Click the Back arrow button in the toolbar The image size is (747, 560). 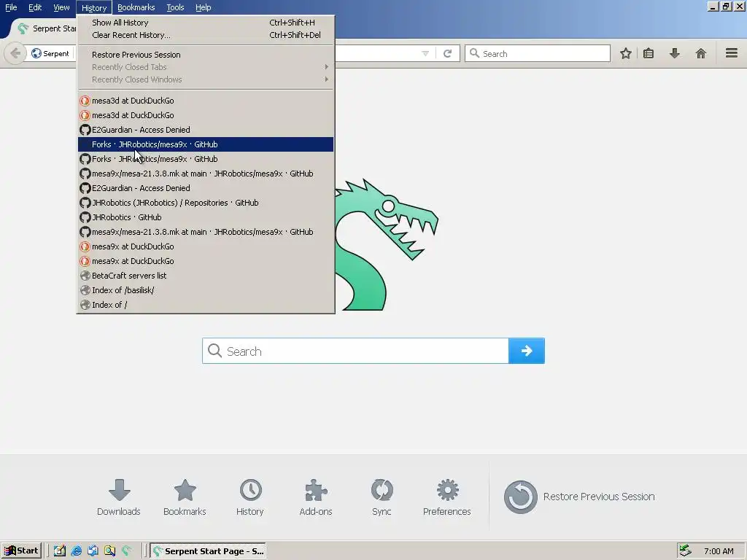pos(15,53)
